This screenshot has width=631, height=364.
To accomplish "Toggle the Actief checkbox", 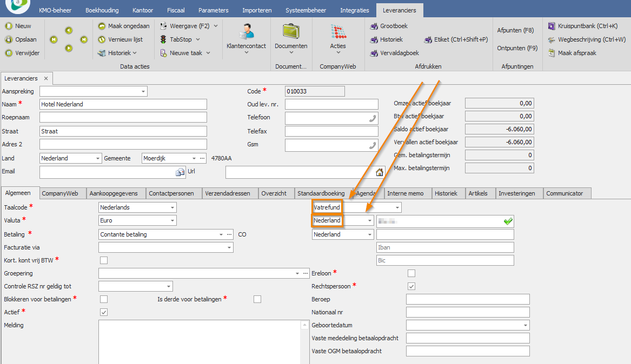I will (x=104, y=312).
